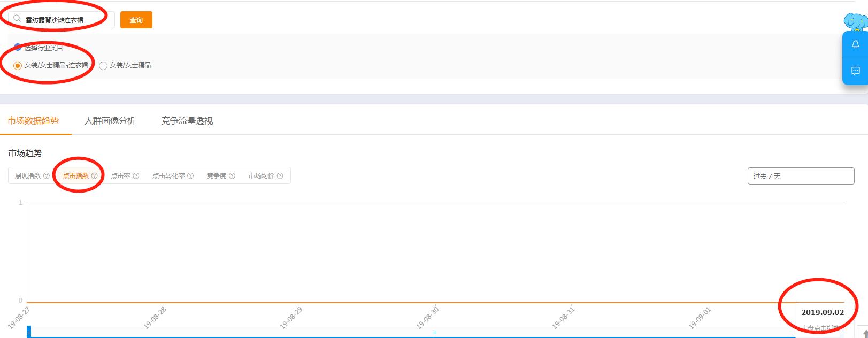
Task: Click help icon beside 竞争度
Action: pyautogui.click(x=232, y=176)
